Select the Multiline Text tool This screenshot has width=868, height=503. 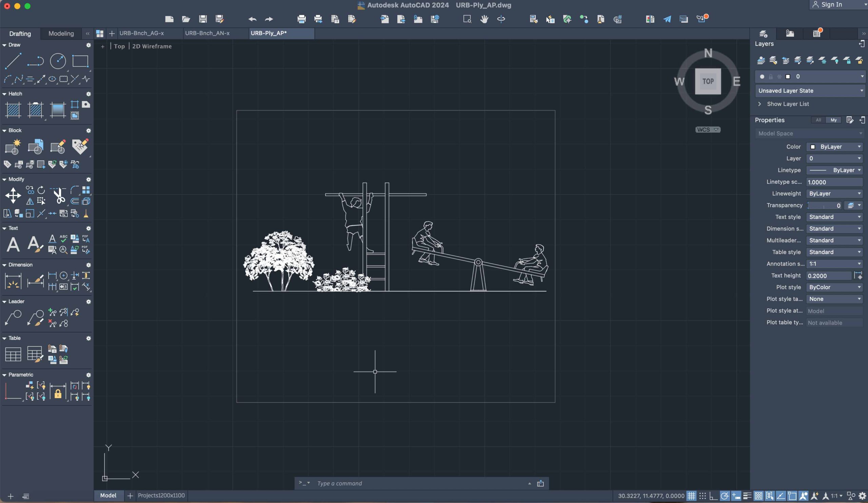click(13, 245)
